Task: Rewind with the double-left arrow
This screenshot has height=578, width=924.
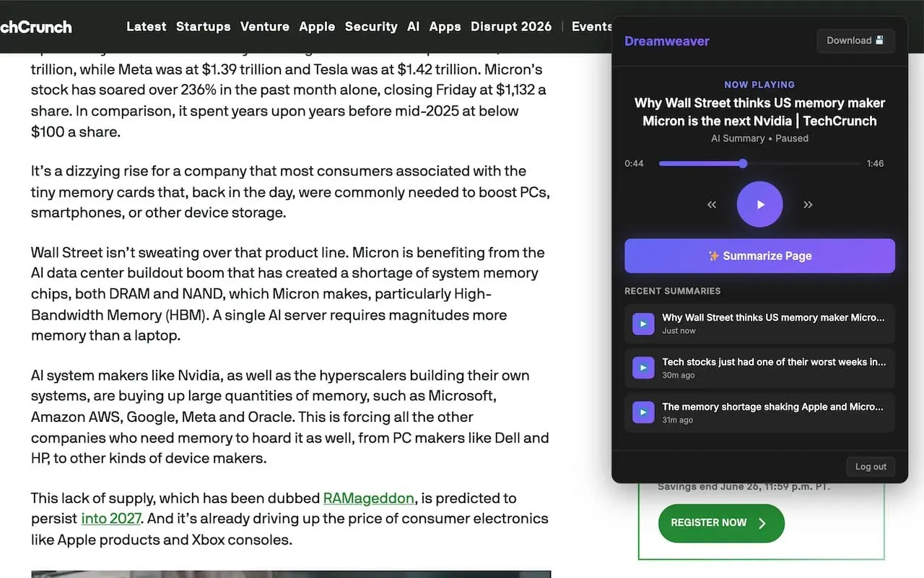Action: (712, 204)
